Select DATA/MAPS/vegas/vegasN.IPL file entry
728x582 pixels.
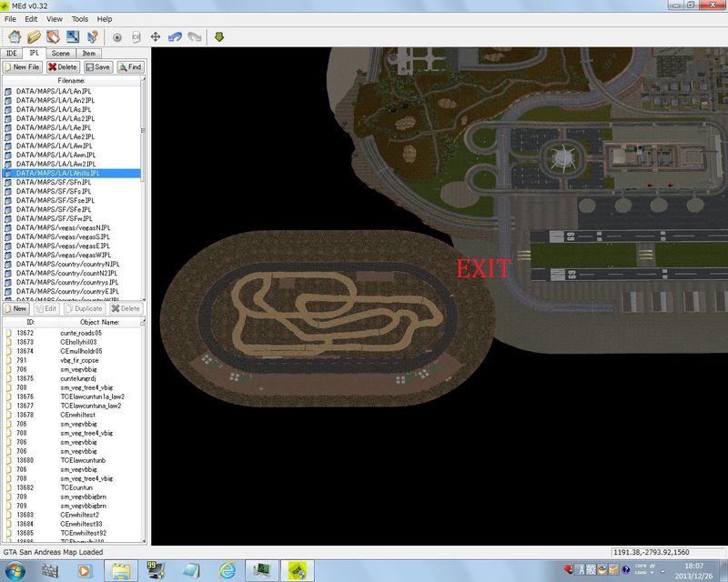pyautogui.click(x=72, y=227)
